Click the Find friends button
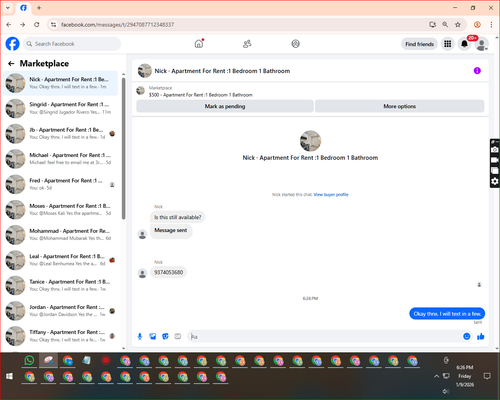 419,44
